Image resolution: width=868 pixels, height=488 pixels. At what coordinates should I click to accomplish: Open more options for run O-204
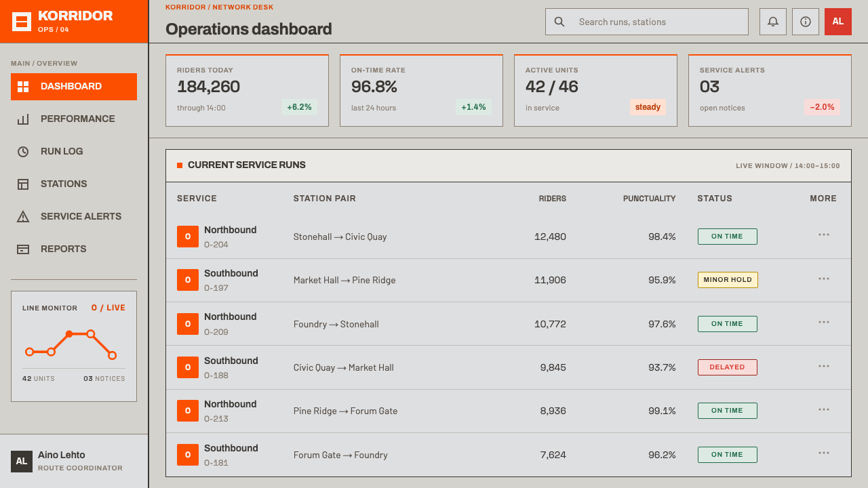coord(824,235)
